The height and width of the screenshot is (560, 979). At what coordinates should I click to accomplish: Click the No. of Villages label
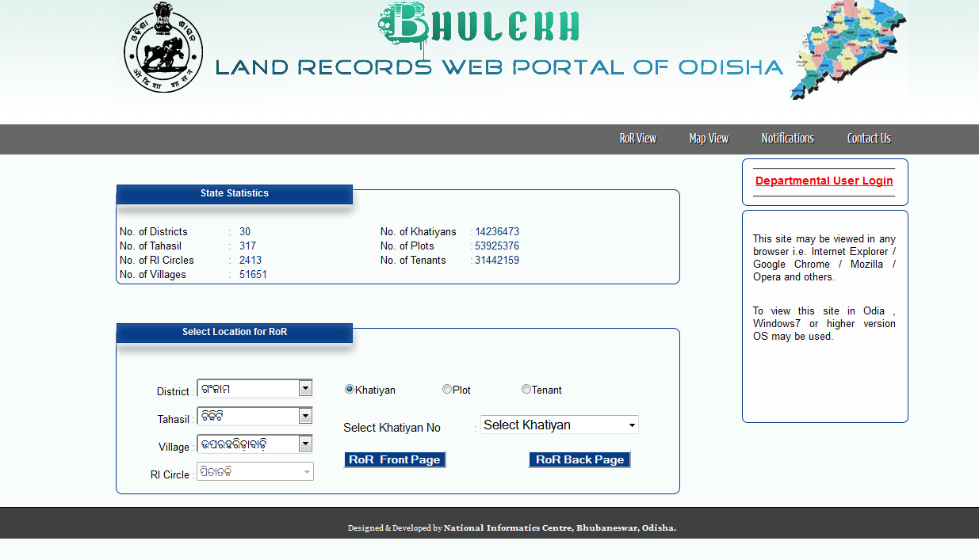pos(153,275)
